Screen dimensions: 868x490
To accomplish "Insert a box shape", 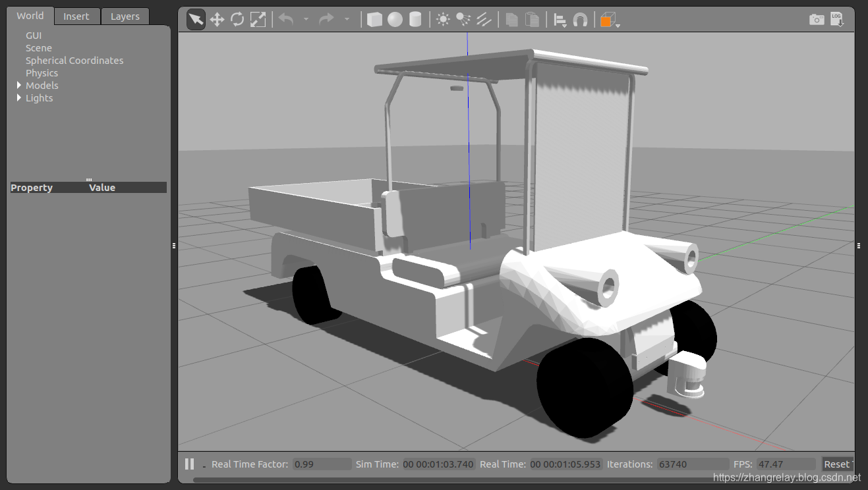I will 374,20.
